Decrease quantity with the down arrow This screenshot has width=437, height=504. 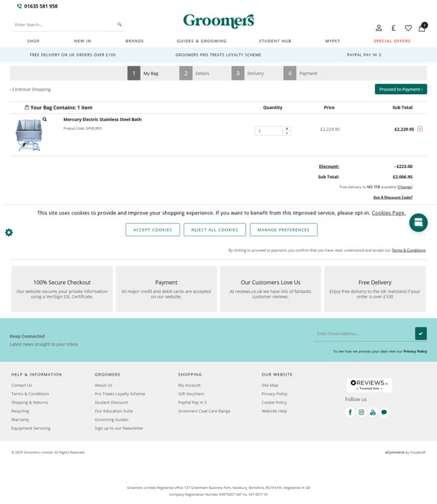click(287, 133)
